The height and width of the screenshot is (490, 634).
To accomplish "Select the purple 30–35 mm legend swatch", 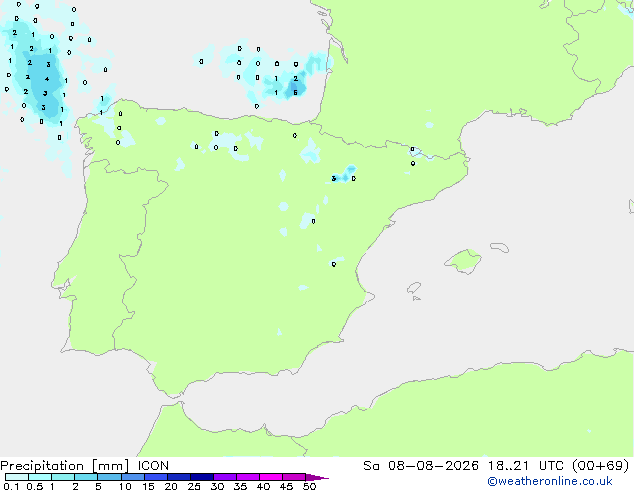I will pos(225,477).
